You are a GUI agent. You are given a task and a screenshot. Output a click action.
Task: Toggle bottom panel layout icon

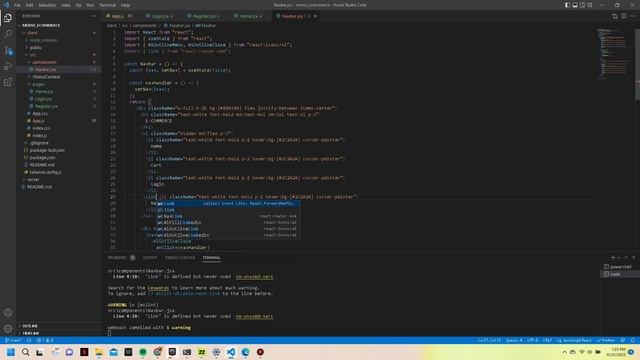pos(575,5)
